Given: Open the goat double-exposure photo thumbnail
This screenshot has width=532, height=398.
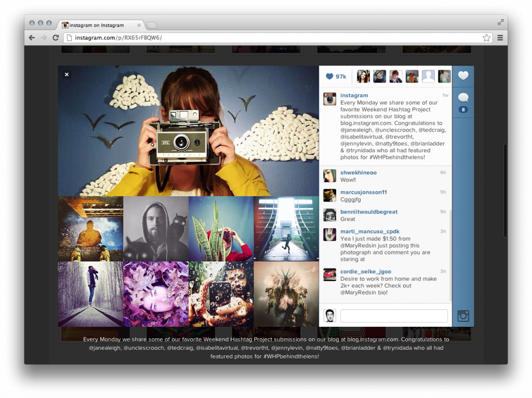Looking at the screenshot, I should (285, 294).
